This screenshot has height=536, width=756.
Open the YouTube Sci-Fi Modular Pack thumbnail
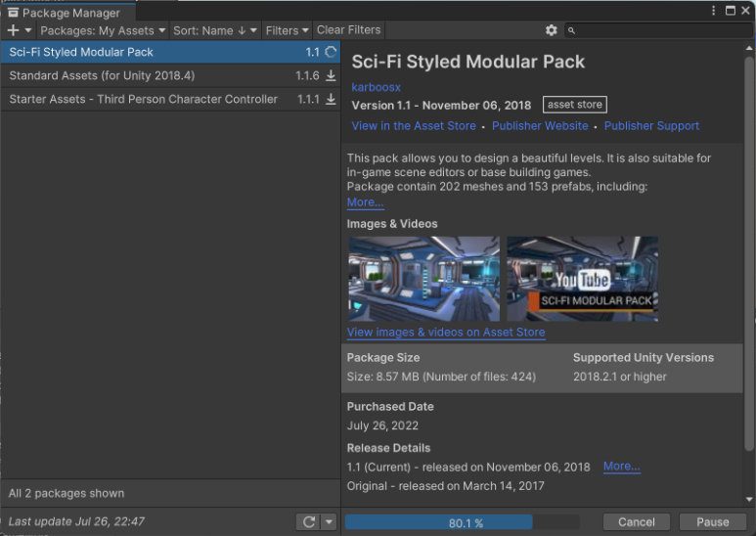pyautogui.click(x=583, y=279)
